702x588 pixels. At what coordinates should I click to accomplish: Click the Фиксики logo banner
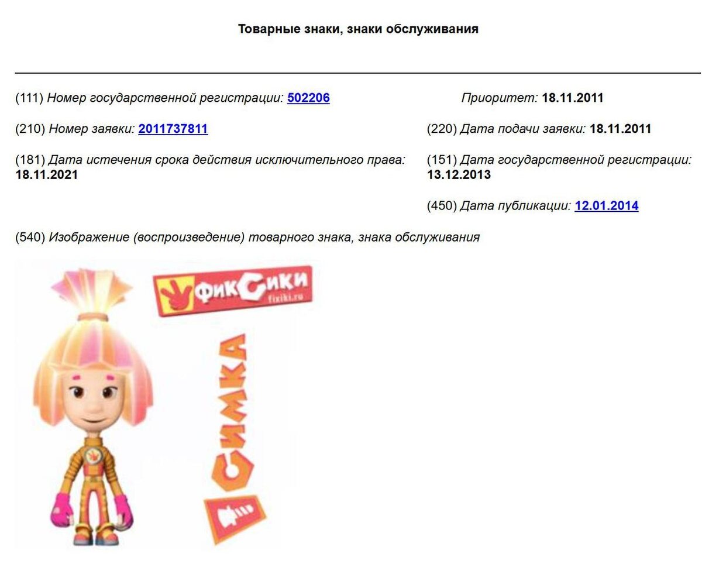point(232,291)
